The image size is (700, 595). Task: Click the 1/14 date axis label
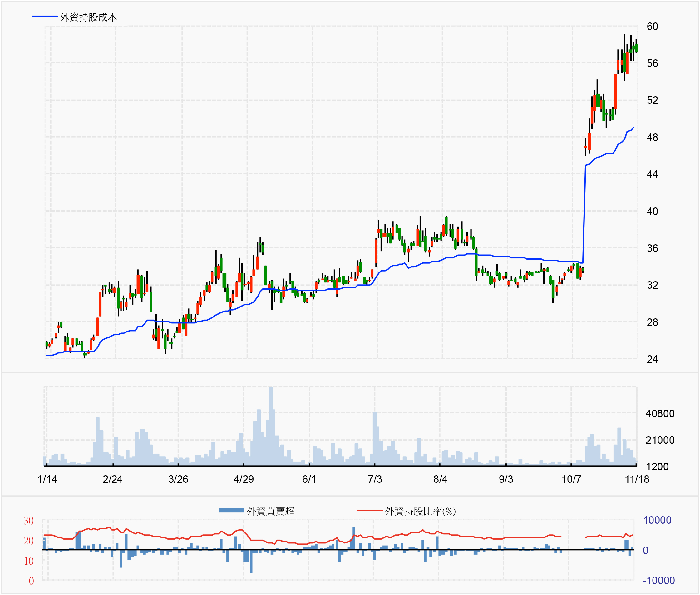pyautogui.click(x=47, y=479)
